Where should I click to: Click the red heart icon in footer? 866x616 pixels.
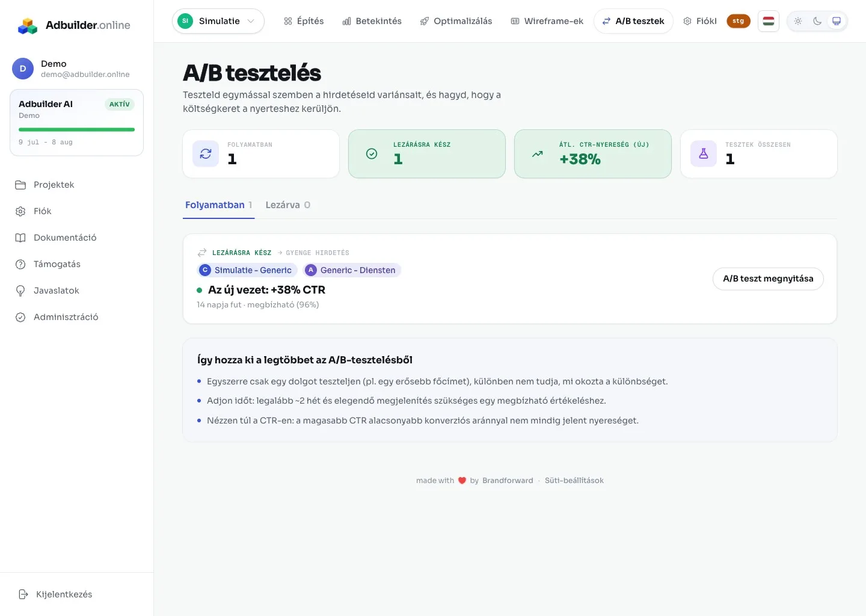point(462,481)
